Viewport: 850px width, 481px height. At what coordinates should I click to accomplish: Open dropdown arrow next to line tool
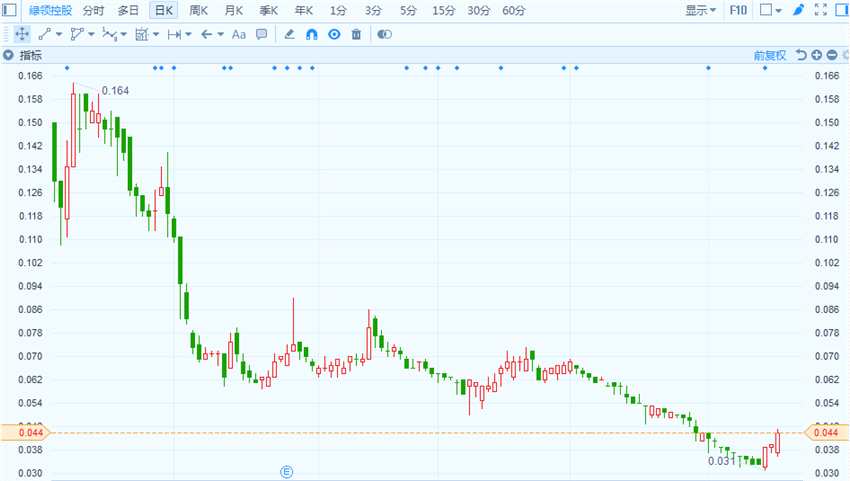[59, 34]
